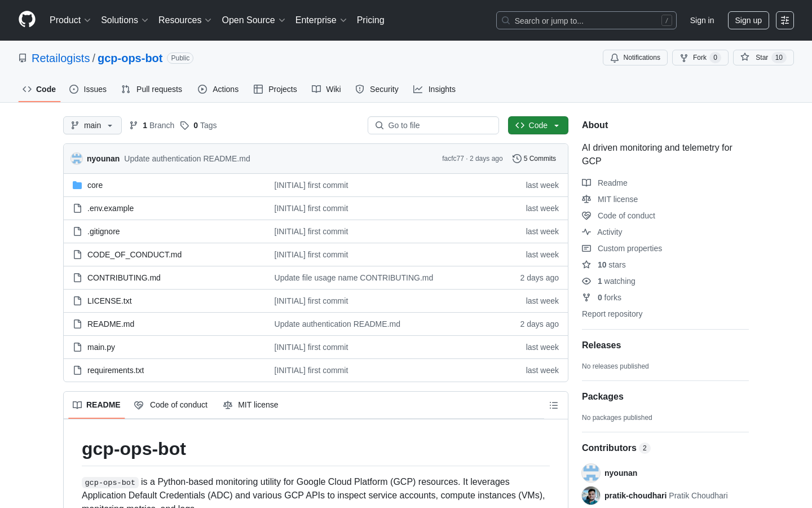
Task: Expand the Product menu in header
Action: (70, 20)
